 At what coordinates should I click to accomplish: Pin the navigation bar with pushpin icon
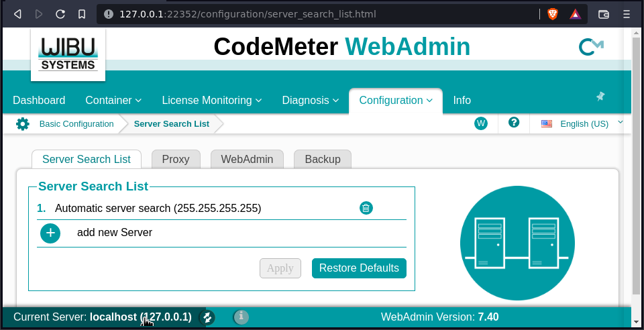600,97
